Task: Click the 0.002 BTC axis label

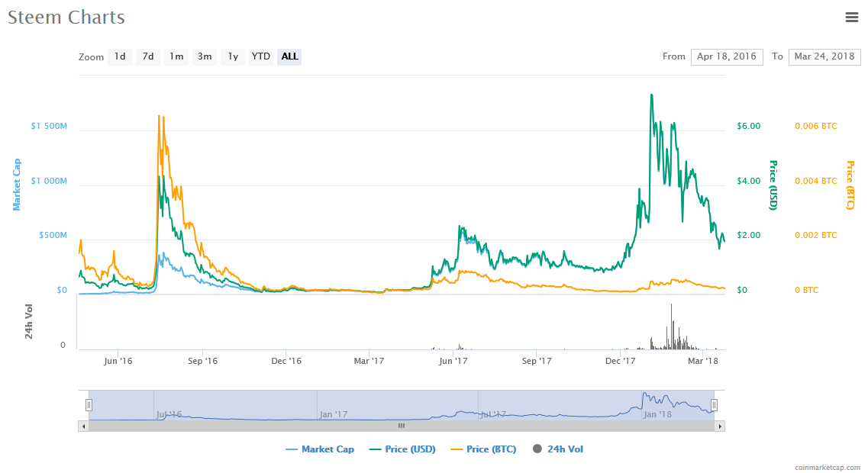Action: tap(816, 235)
